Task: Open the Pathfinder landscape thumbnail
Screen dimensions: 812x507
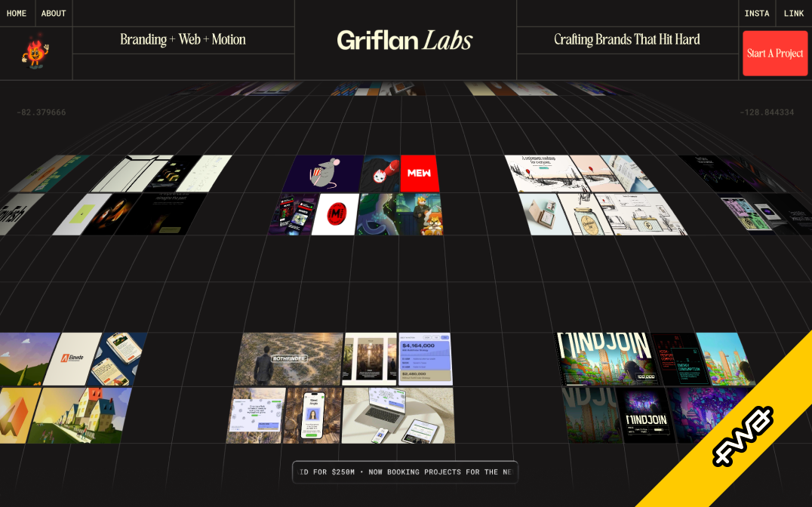Action: [x=289, y=359]
